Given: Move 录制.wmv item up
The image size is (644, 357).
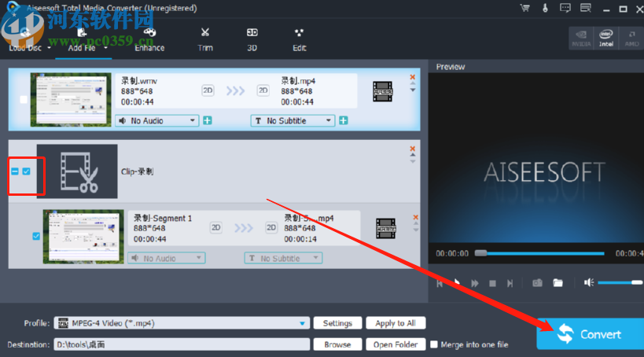Looking at the screenshot, I should click(x=412, y=84).
